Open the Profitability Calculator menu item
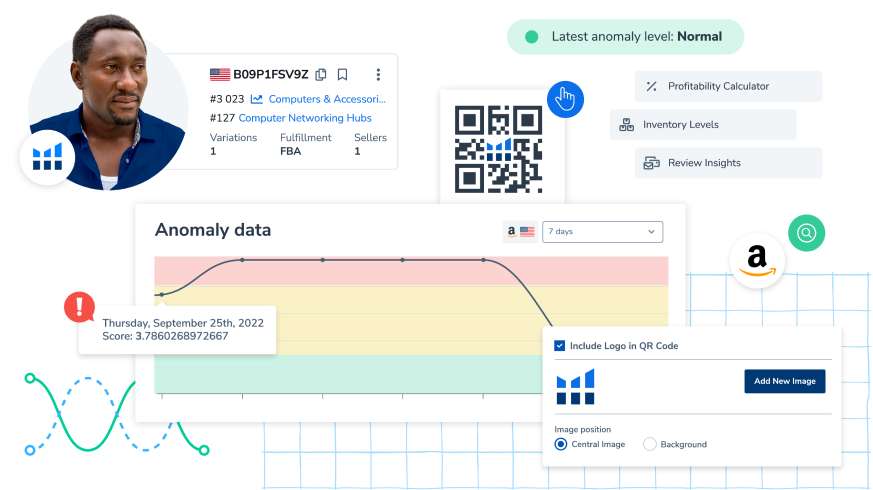Screen dimensions: 873x490 [x=728, y=86]
